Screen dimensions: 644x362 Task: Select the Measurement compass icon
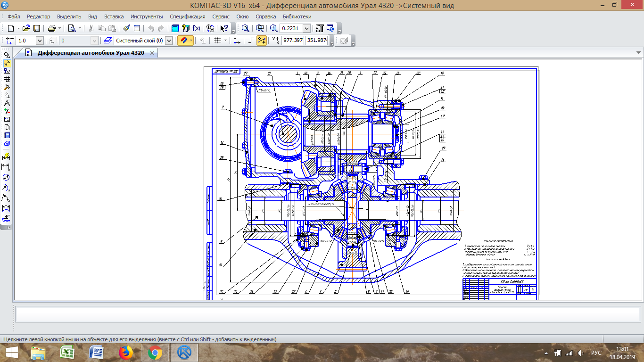7,103
